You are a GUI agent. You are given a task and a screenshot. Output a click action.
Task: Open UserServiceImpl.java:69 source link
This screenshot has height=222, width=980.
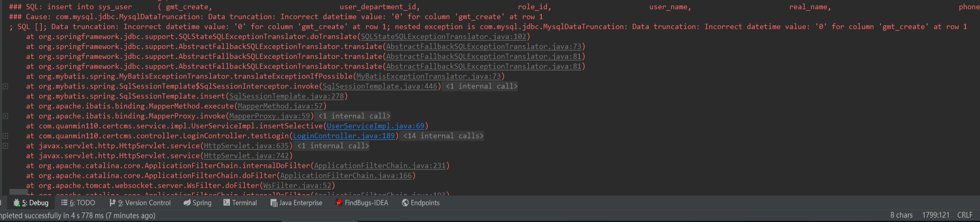click(x=376, y=126)
